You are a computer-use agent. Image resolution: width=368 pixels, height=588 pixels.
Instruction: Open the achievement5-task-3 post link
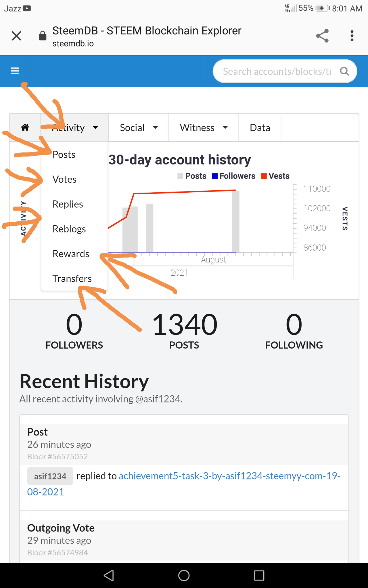pos(184,484)
